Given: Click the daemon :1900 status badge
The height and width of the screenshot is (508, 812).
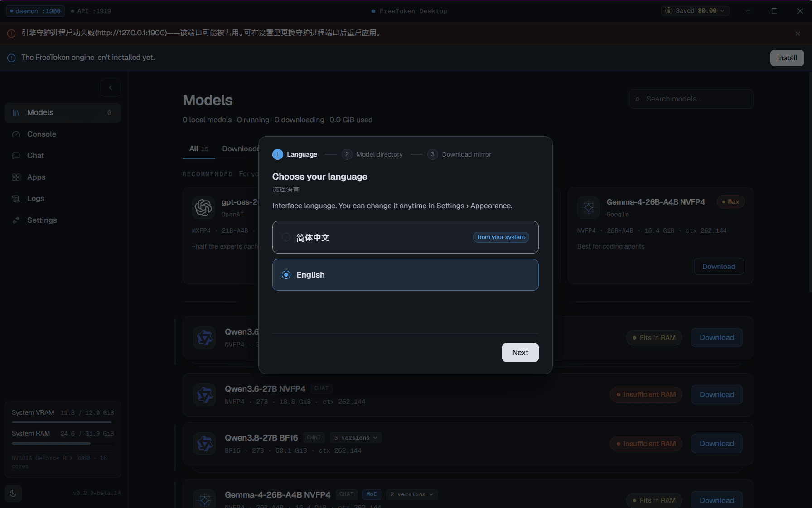Looking at the screenshot, I should [x=35, y=11].
